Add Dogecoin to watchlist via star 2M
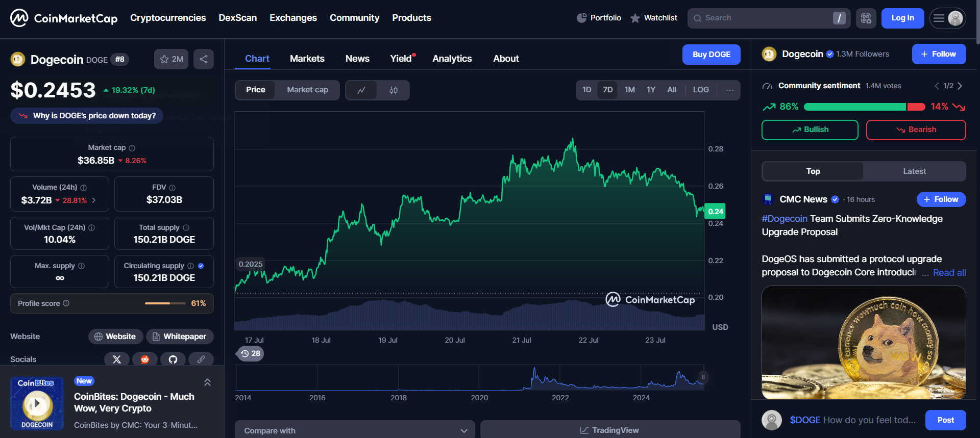Screen dimensions: 980x438 tap(171, 59)
